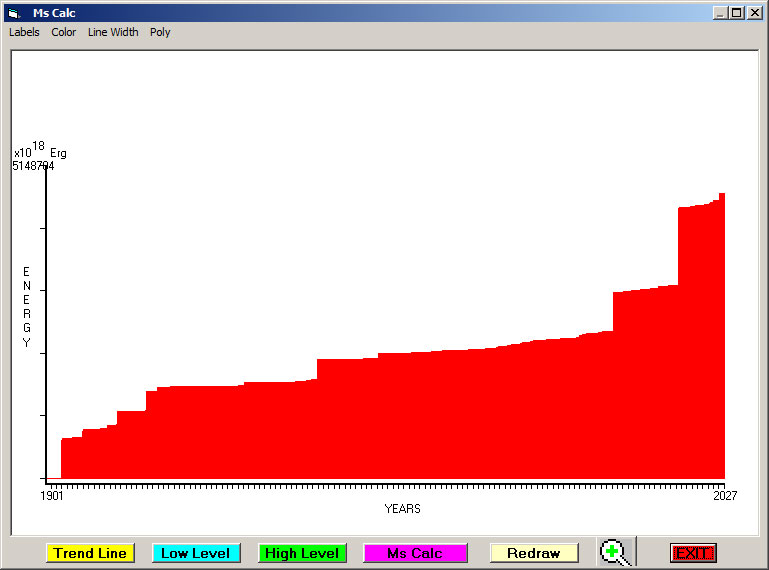769x570 pixels.
Task: Open the Color menu
Action: 64,32
